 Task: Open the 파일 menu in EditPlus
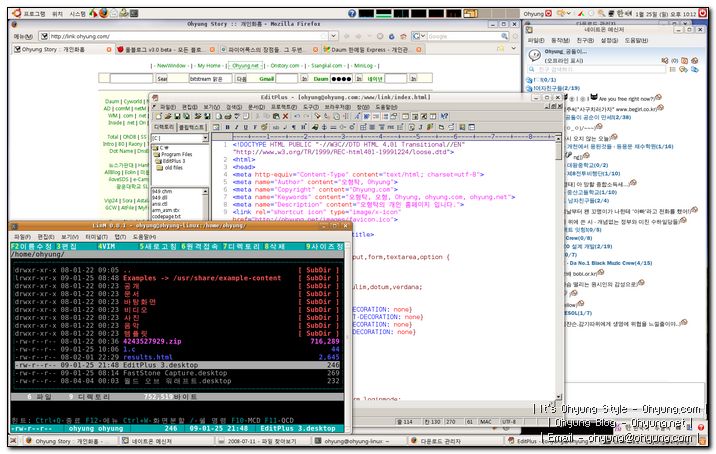tap(168, 107)
